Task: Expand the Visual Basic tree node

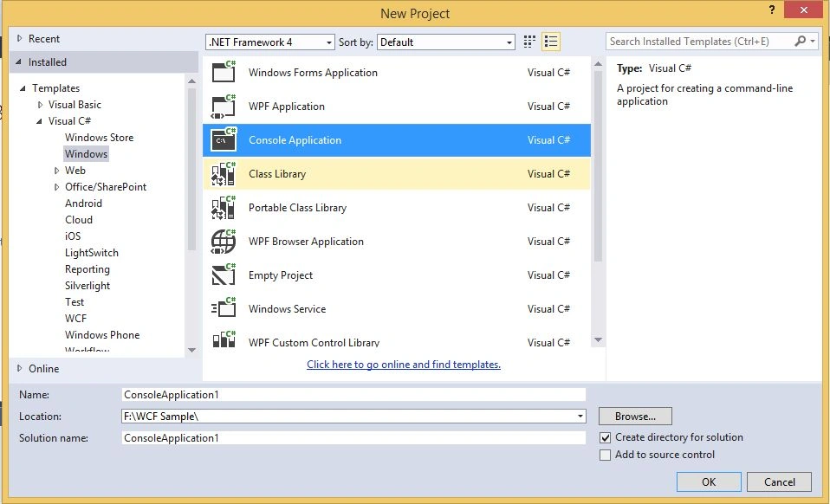Action: coord(40,105)
